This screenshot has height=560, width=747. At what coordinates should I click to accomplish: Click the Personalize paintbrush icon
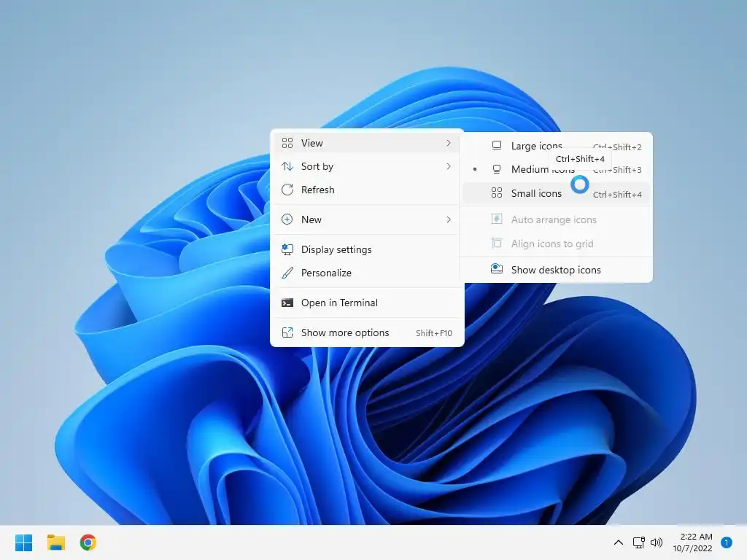click(287, 273)
